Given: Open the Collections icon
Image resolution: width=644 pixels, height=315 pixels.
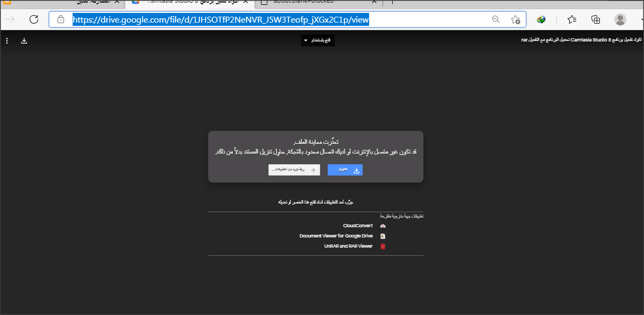Looking at the screenshot, I should (596, 19).
